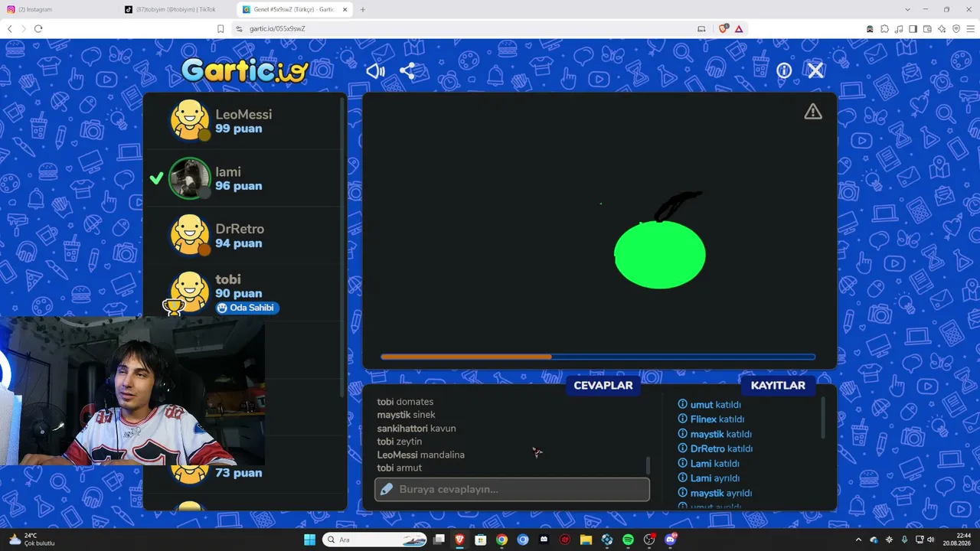Viewport: 980px width, 551px height.
Task: Open the taskbar volume control
Action: coord(931,540)
